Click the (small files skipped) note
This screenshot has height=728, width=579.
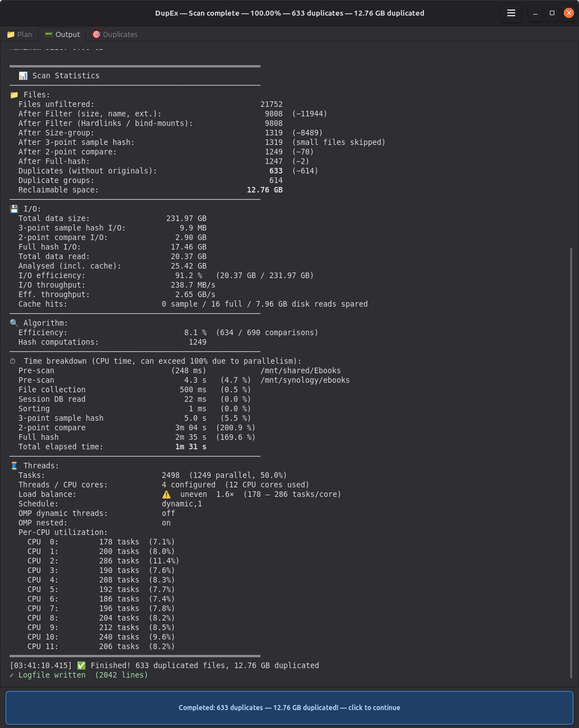click(x=339, y=142)
